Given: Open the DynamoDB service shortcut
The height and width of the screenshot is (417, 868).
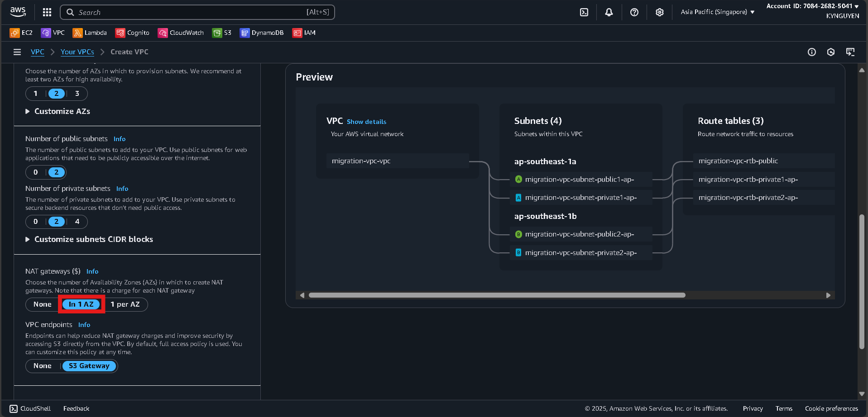Looking at the screenshot, I should click(x=261, y=33).
